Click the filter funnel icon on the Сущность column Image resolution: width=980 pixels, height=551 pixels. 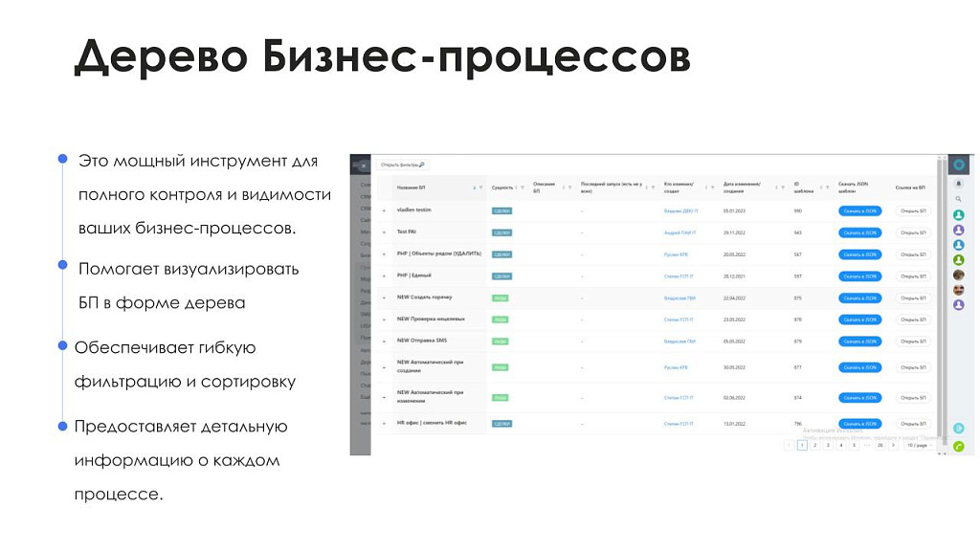[x=522, y=187]
